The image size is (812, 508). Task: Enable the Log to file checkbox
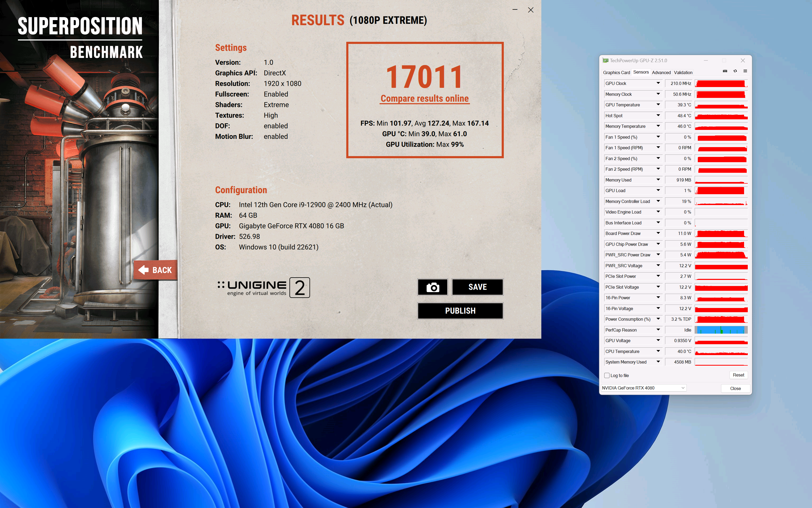(607, 375)
